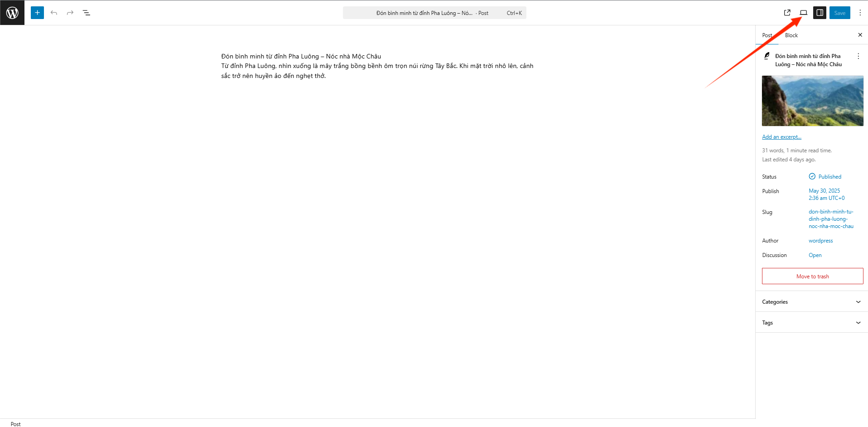Click the Redo arrow icon
Image resolution: width=868 pixels, height=427 pixels.
tap(70, 13)
